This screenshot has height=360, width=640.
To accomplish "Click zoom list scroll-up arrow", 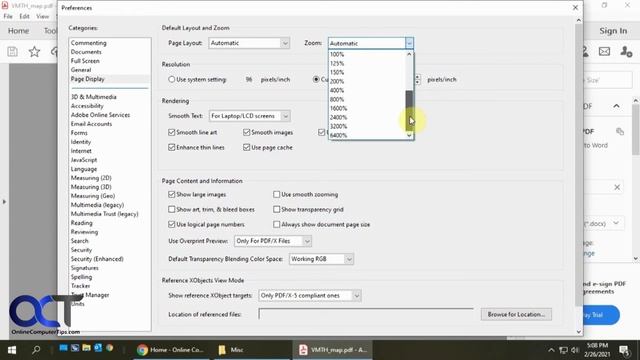I will click(409, 54).
